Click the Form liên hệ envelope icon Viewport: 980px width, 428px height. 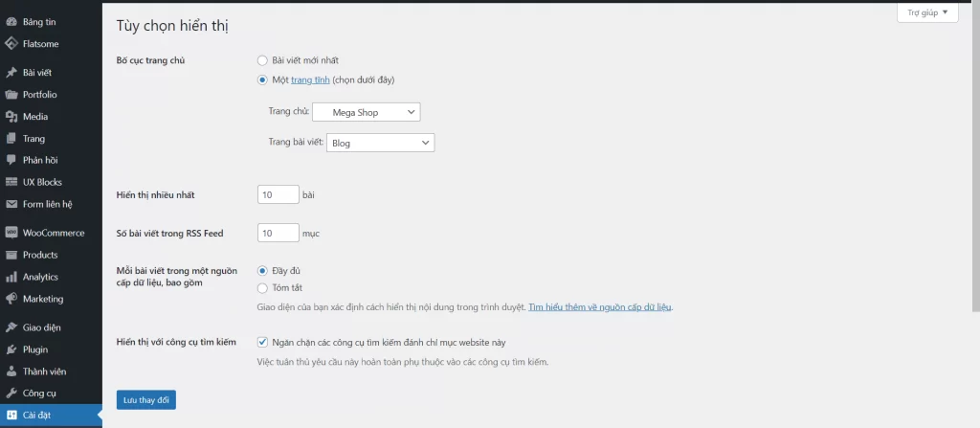[x=11, y=204]
